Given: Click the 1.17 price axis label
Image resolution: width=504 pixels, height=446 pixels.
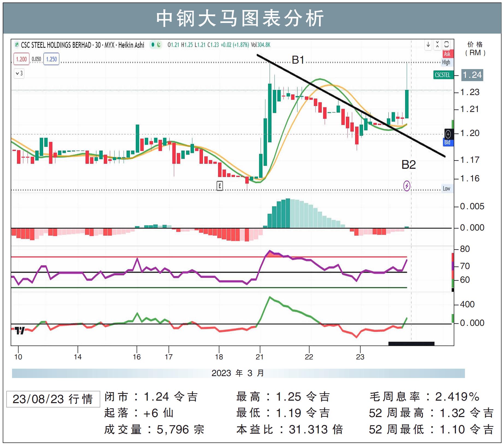Looking at the screenshot, I should tap(470, 160).
